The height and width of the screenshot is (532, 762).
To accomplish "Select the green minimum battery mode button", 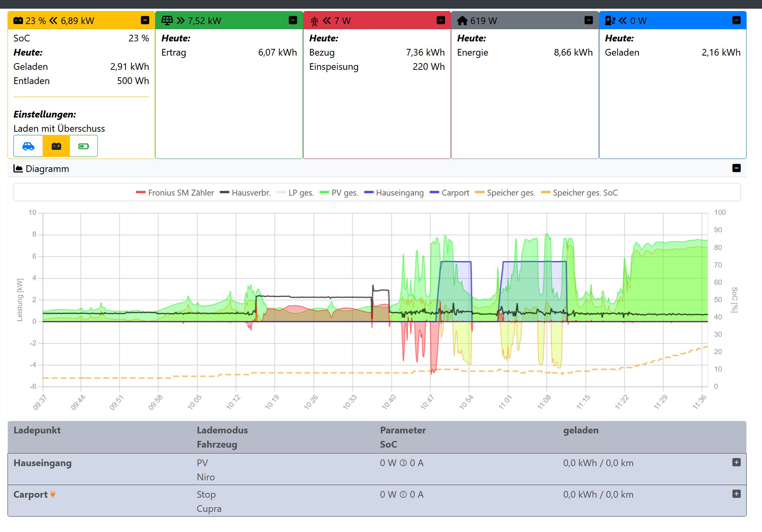I will tap(84, 146).
